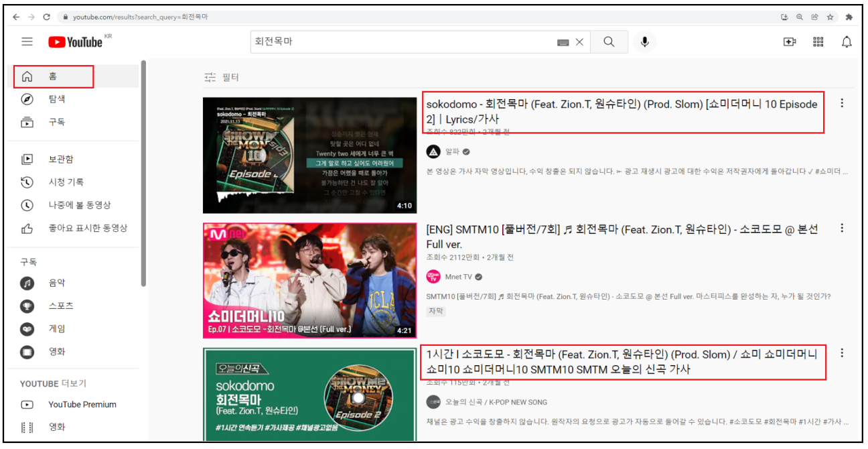Viewport: 868px width, 449px height.
Task: Open the YouTube apps grid icon
Action: click(x=818, y=42)
